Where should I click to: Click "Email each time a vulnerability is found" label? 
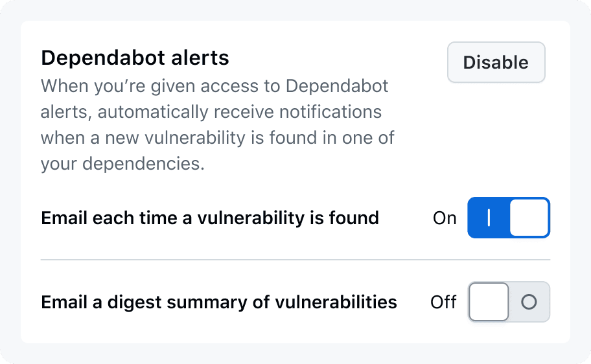pos(209,218)
